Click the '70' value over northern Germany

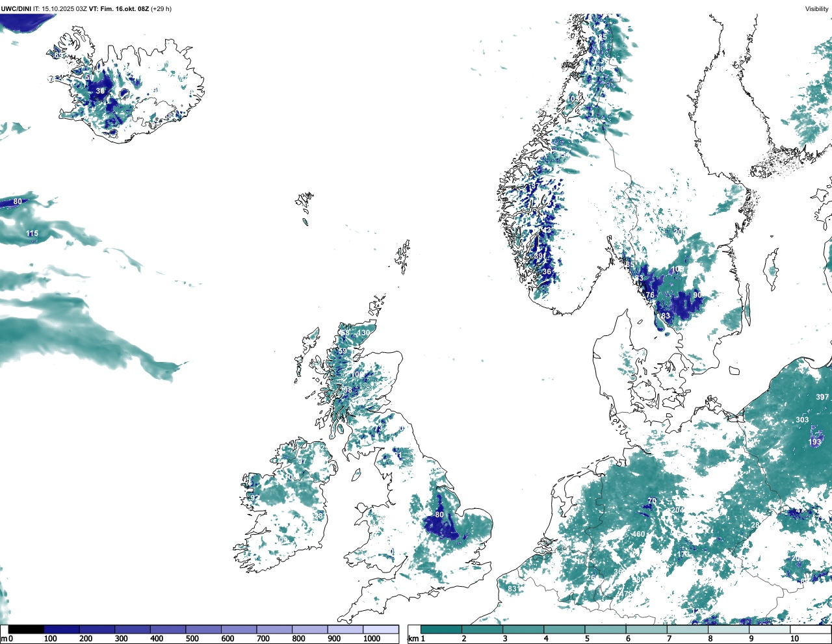pyautogui.click(x=652, y=501)
